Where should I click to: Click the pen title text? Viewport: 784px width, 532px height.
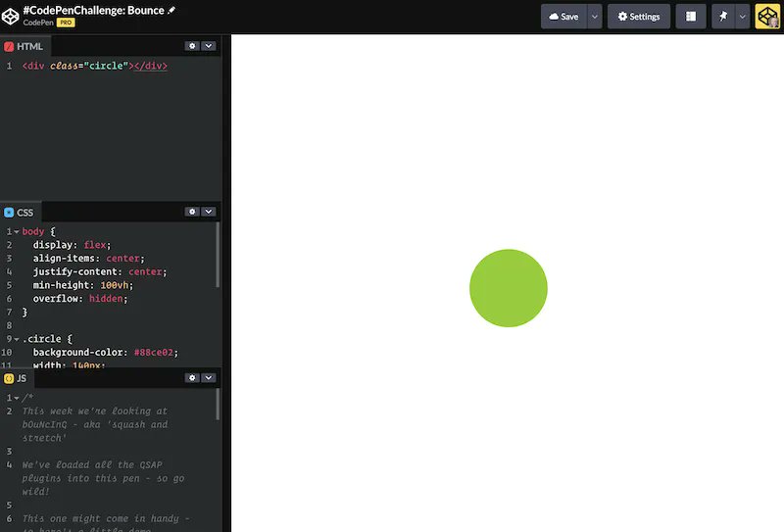[93, 10]
